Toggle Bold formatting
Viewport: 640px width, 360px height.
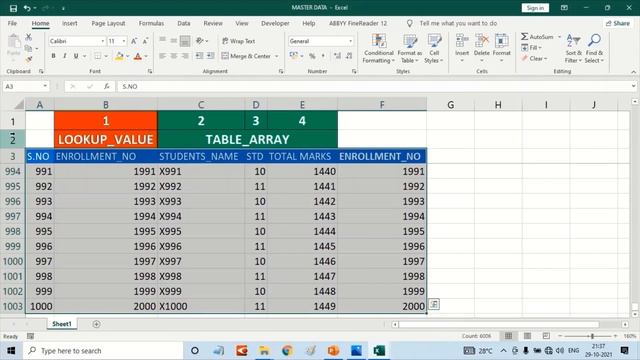pos(53,56)
